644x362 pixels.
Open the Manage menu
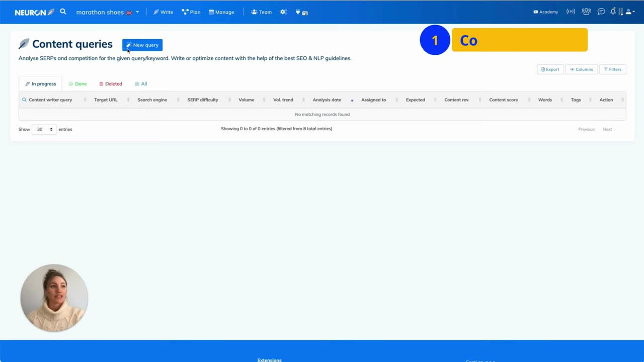tap(221, 12)
